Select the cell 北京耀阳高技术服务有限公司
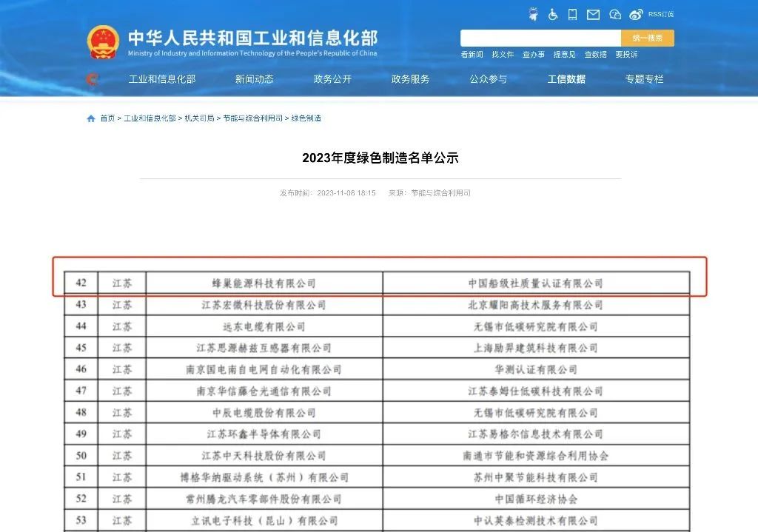Image resolution: width=758 pixels, height=532 pixels. (x=536, y=305)
